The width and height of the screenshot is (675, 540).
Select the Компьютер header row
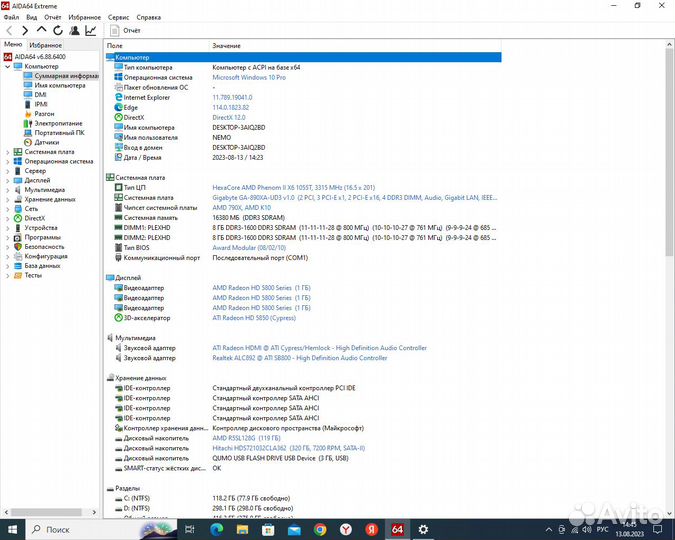tap(303, 57)
